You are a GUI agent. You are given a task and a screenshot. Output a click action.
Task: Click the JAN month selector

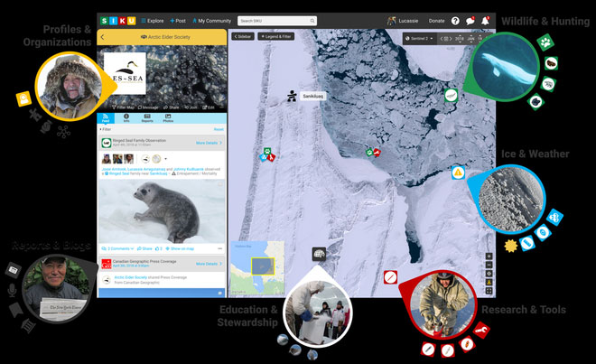coord(470,39)
